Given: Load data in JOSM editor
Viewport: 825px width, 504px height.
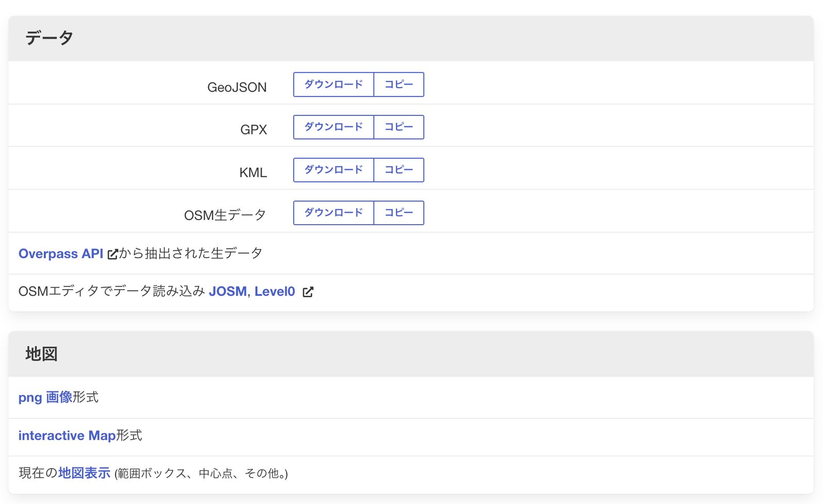Looking at the screenshot, I should click(227, 292).
